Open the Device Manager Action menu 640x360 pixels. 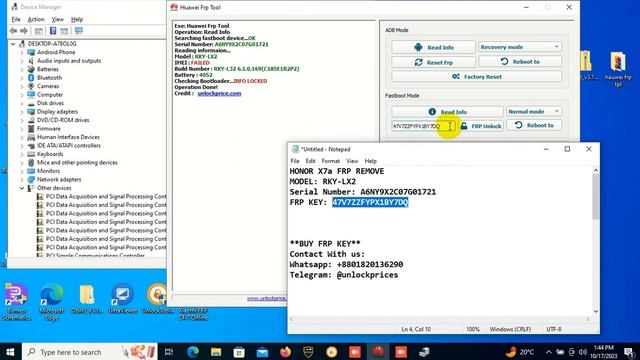pyautogui.click(x=36, y=19)
